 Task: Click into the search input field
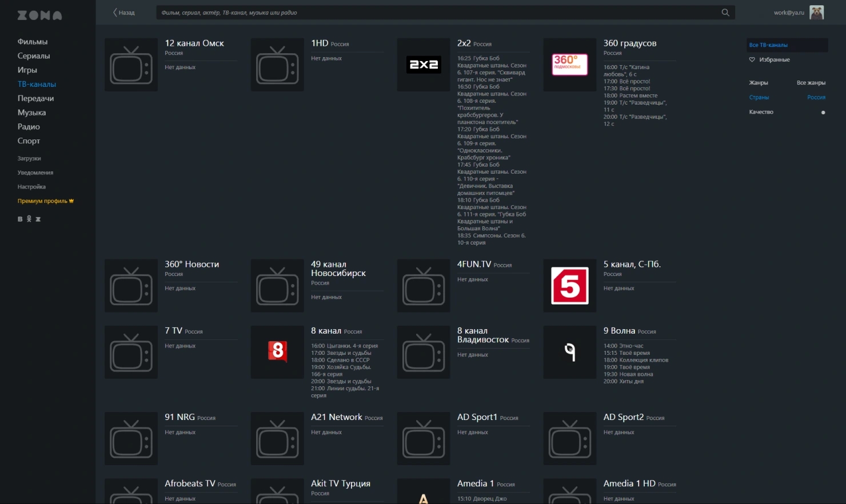point(434,13)
